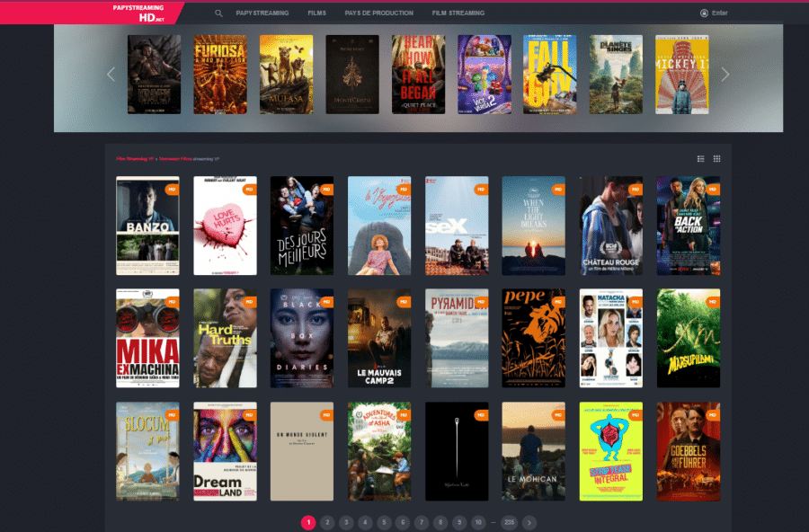Open the Dreamland film poster

(x=225, y=451)
